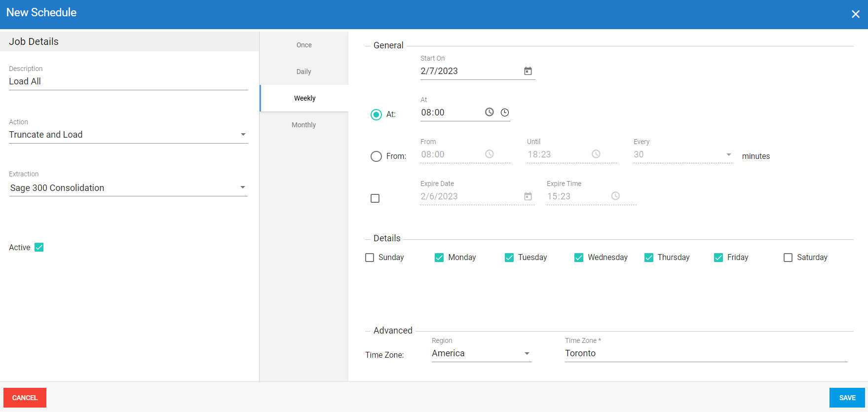
Task: Select the Daily schedule tab
Action: tap(303, 72)
